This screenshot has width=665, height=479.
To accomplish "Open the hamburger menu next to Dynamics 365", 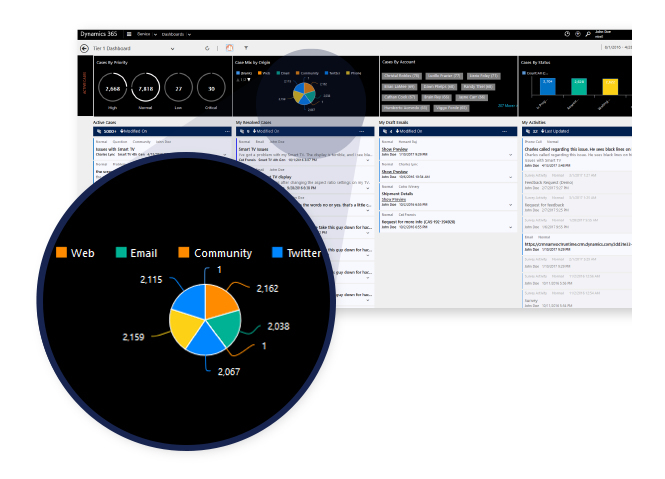I will tap(129, 33).
